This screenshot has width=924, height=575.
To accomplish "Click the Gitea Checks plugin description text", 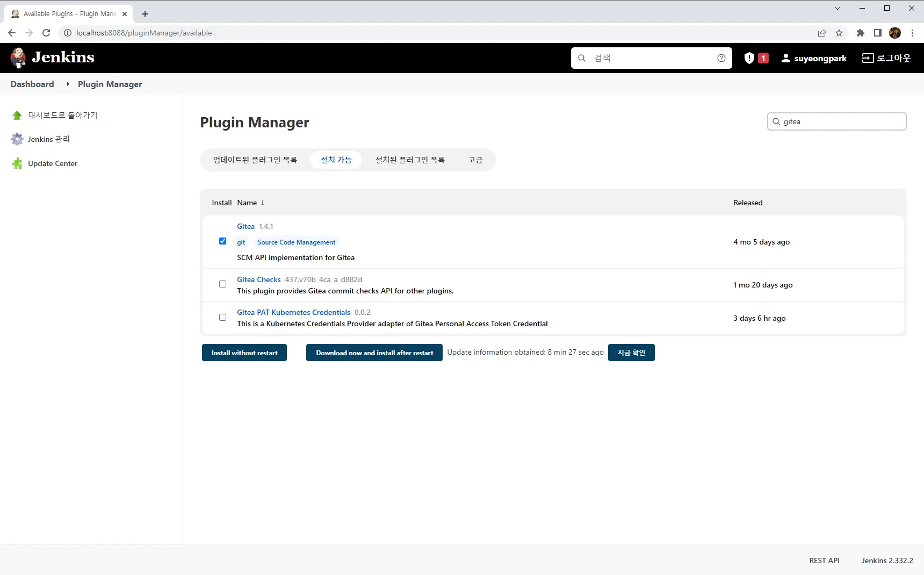I will 345,291.
